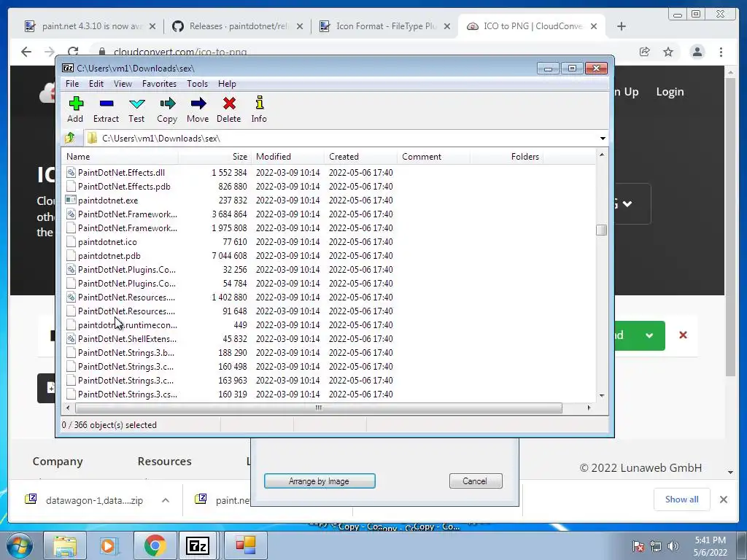
Task: Click the Cancel dialog button
Action: [x=476, y=481]
